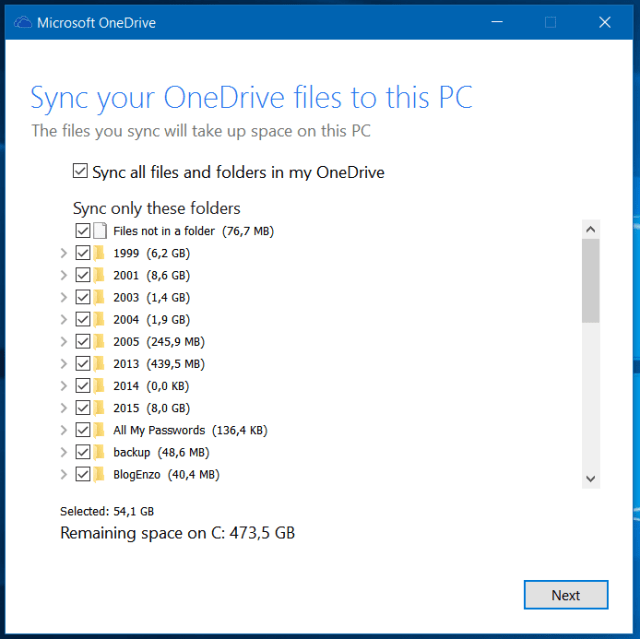Uncheck Sync all files and folders in my OneDrive
The image size is (640, 639).
point(80,171)
